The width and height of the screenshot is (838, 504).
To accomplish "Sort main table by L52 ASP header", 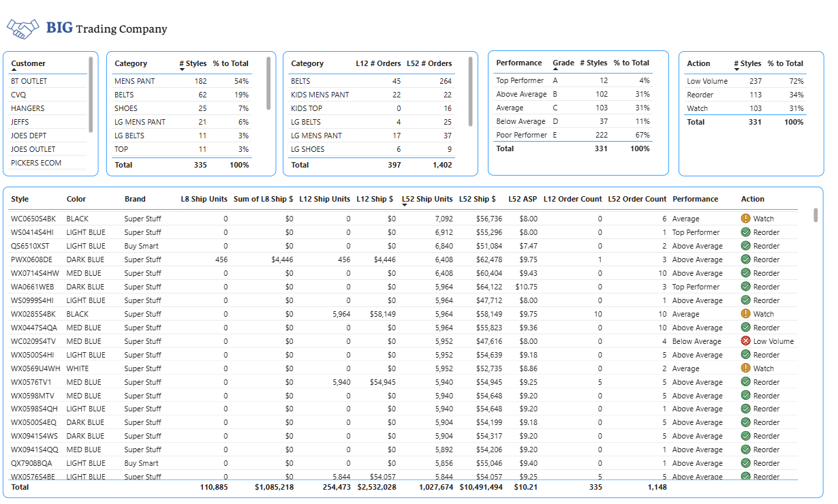I will (x=523, y=199).
